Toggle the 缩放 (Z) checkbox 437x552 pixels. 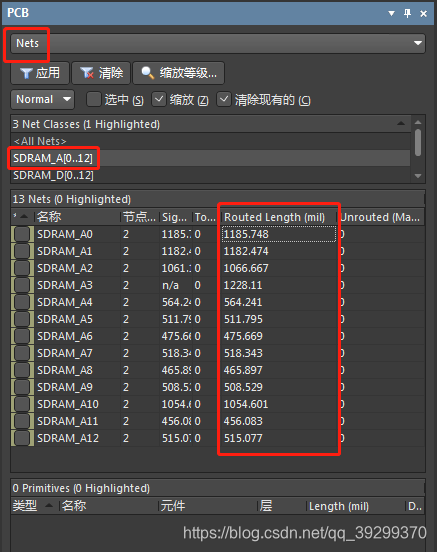point(159,100)
